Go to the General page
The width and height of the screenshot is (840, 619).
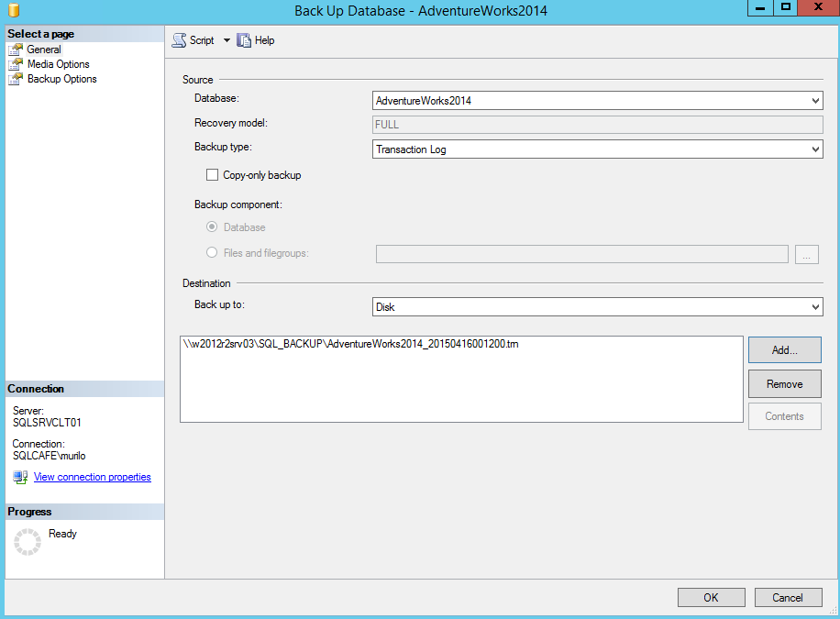pyautogui.click(x=44, y=50)
